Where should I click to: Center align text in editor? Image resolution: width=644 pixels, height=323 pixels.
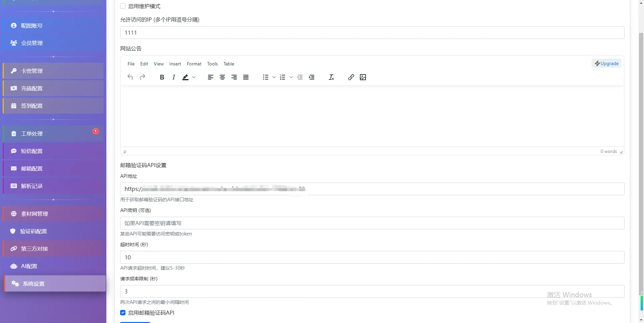tap(222, 77)
